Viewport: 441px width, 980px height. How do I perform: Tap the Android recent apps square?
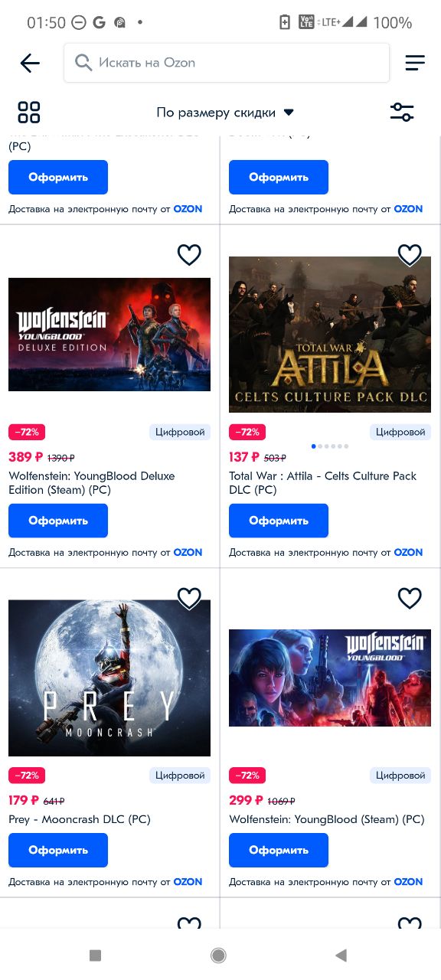(95, 955)
